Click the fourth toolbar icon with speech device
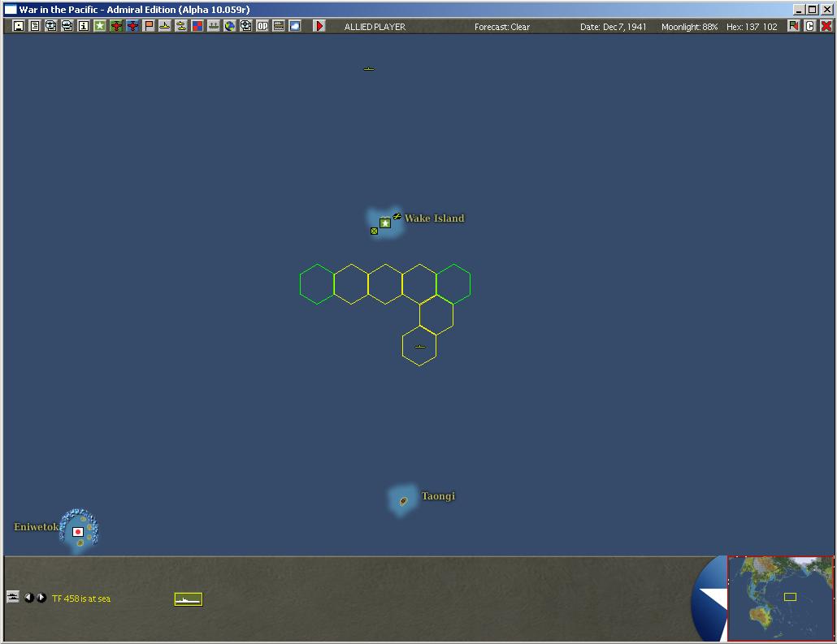 (67, 26)
